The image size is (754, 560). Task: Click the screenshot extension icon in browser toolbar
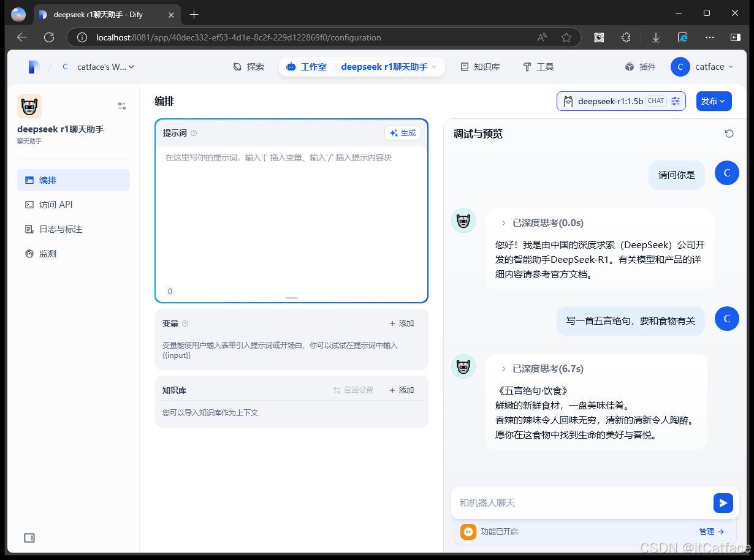point(599,37)
